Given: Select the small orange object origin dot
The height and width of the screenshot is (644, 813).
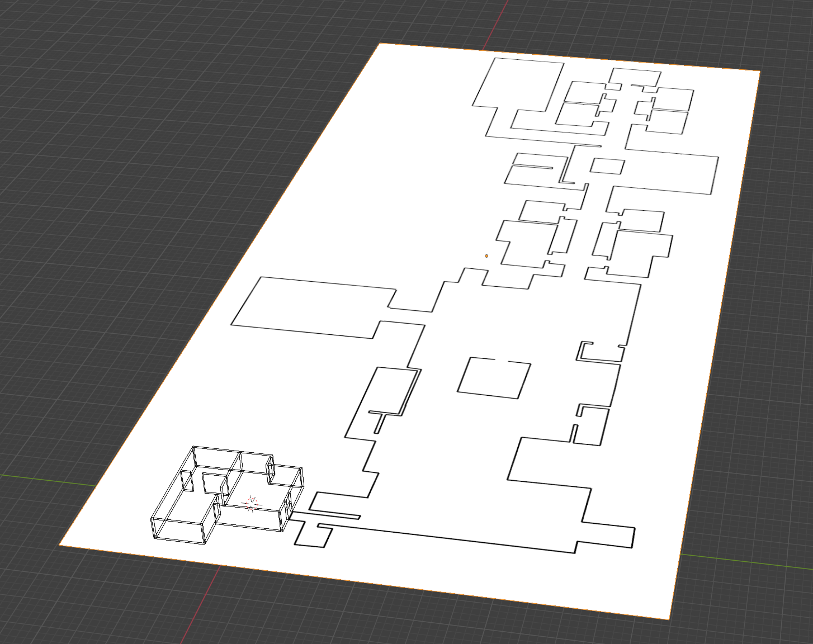Looking at the screenshot, I should pos(486,256).
